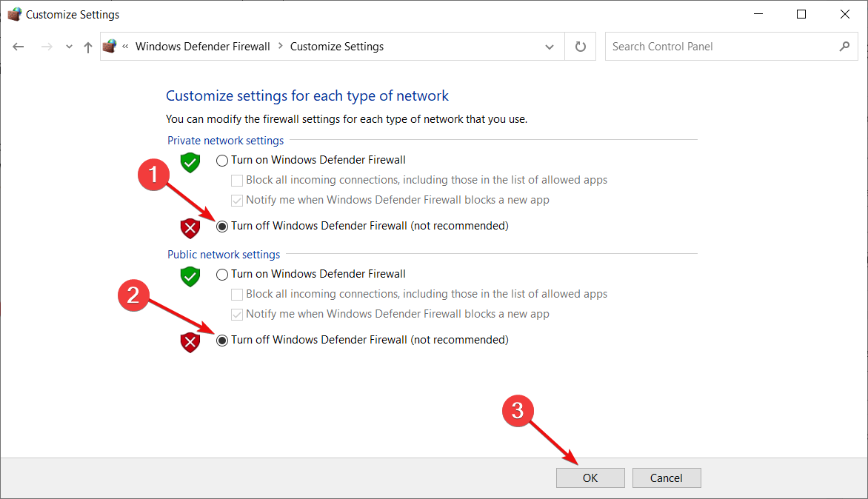Click the red shield icon under Public settings
The height and width of the screenshot is (499, 868).
[190, 343]
